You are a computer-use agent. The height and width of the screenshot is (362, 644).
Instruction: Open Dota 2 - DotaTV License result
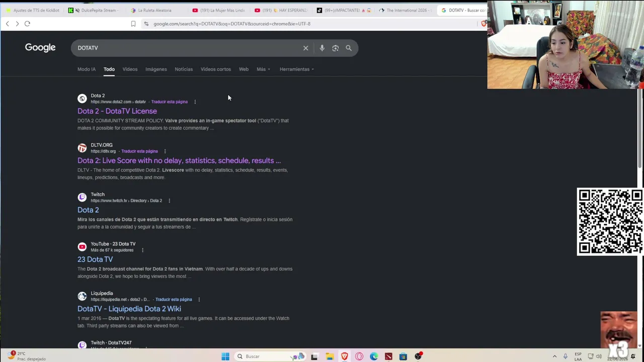[x=117, y=111]
